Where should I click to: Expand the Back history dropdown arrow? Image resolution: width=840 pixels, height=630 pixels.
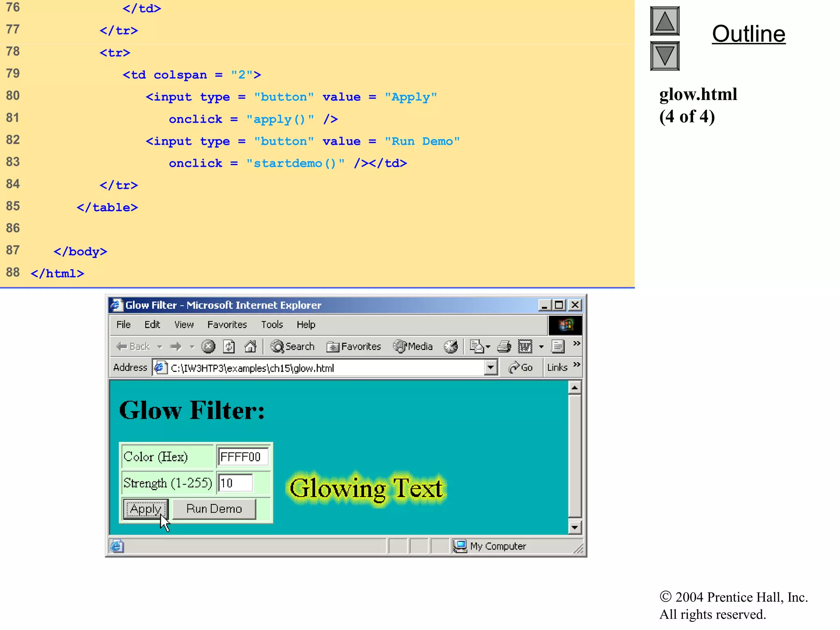tap(160, 347)
